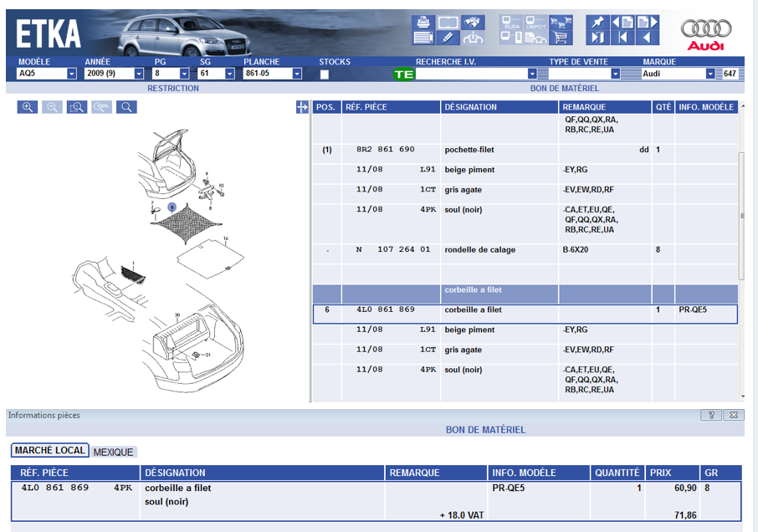Open the ANNÉE dropdown list
Viewport: 758px width, 532px height.
(x=138, y=74)
